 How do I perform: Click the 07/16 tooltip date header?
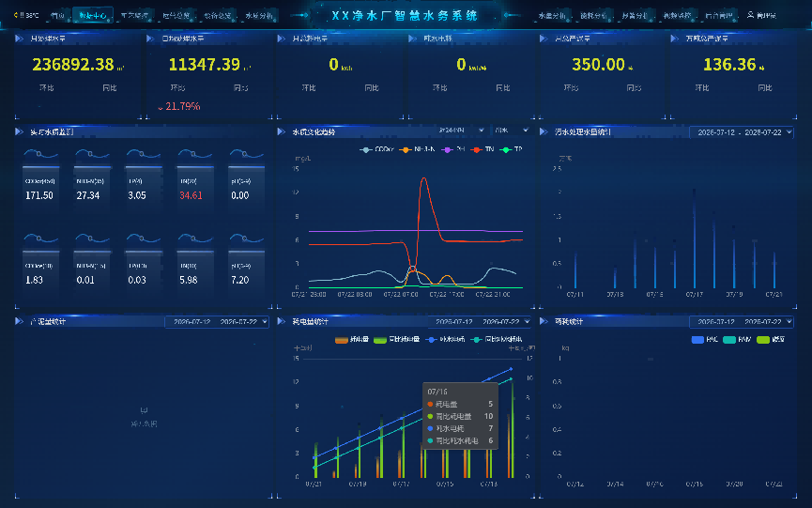point(437,392)
